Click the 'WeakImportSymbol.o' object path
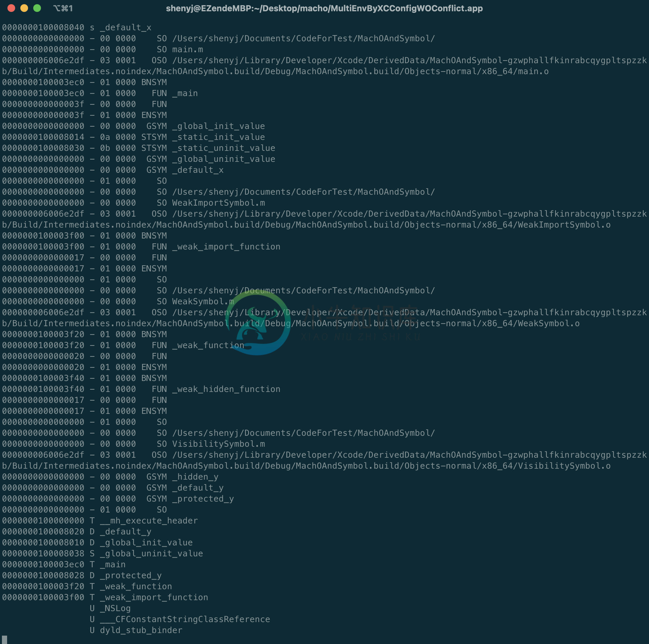Screen dimensions: 649x644 564,225
